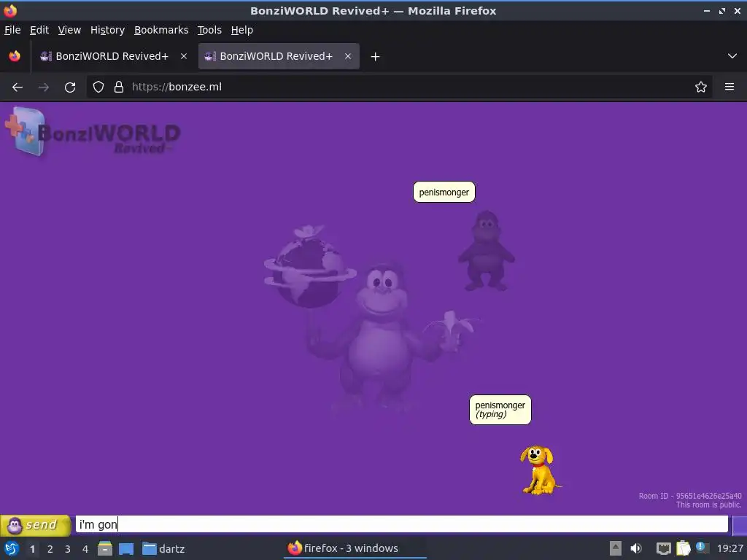Open the History menu

tap(107, 30)
